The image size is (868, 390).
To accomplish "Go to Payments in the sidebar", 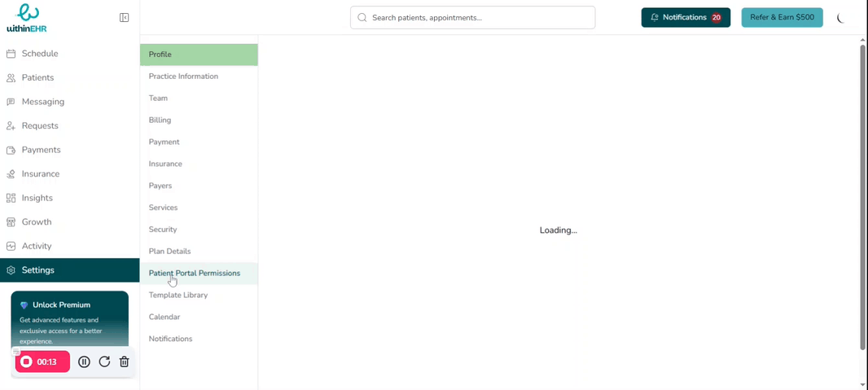I will coord(41,150).
